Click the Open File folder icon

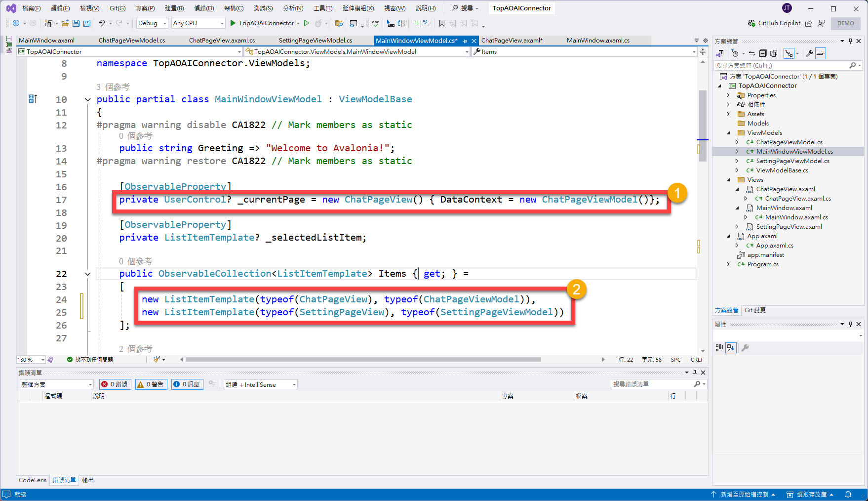tap(65, 23)
